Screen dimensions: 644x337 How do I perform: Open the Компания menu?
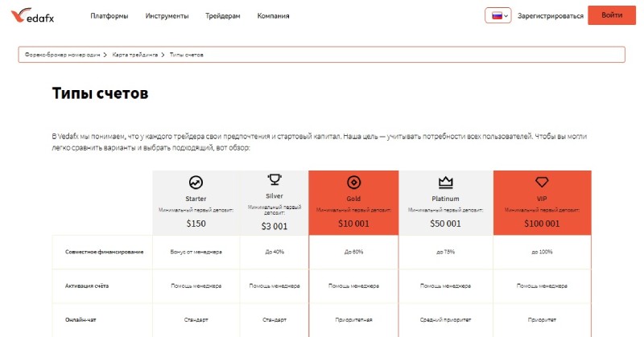(273, 16)
